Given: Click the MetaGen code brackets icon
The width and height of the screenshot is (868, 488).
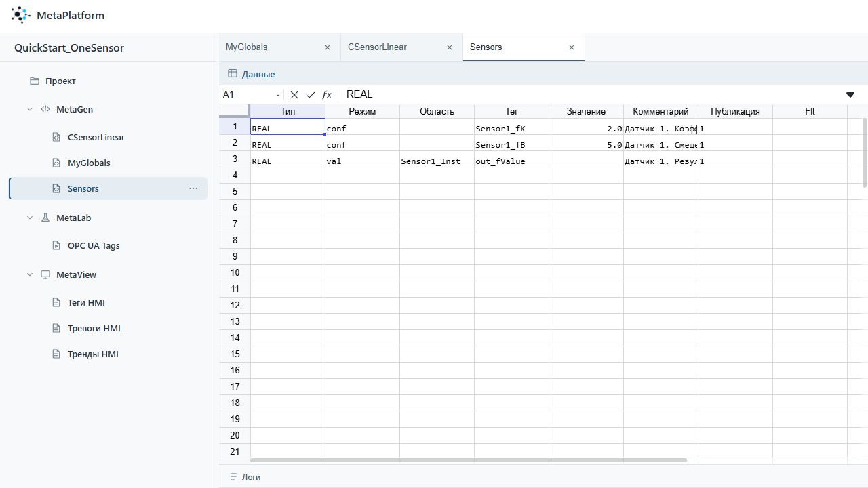Looking at the screenshot, I should coord(45,109).
